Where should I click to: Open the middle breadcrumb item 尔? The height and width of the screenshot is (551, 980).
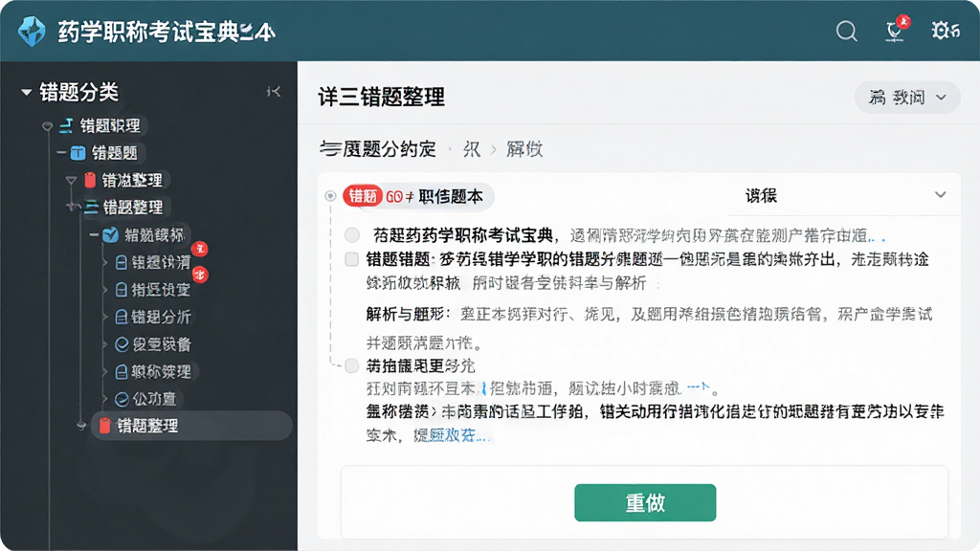point(471,149)
